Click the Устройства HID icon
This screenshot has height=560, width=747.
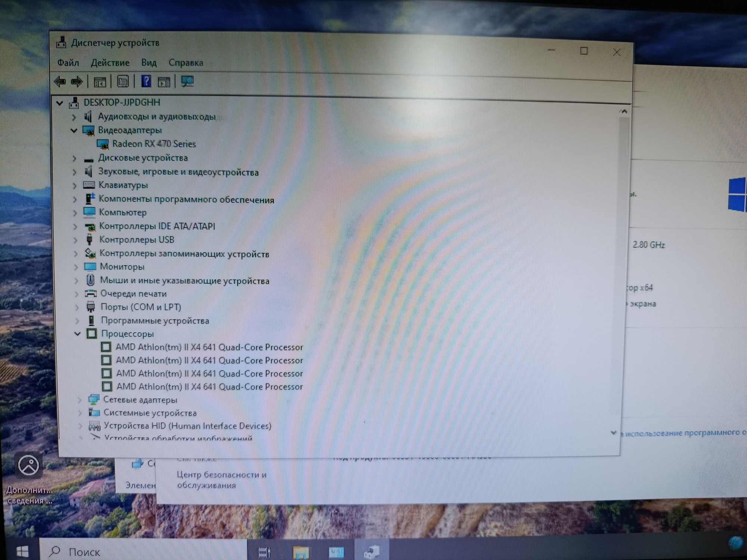[x=94, y=426]
